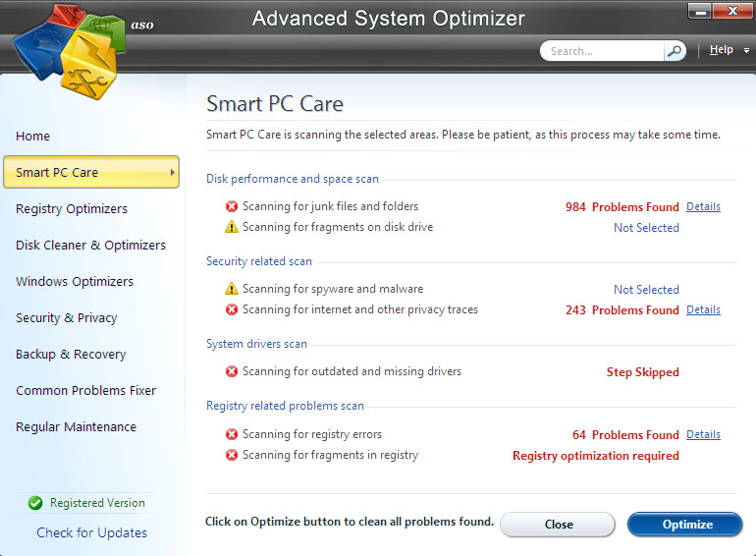756x556 pixels.
Task: View Details for 64 registry problems
Action: 703,434
